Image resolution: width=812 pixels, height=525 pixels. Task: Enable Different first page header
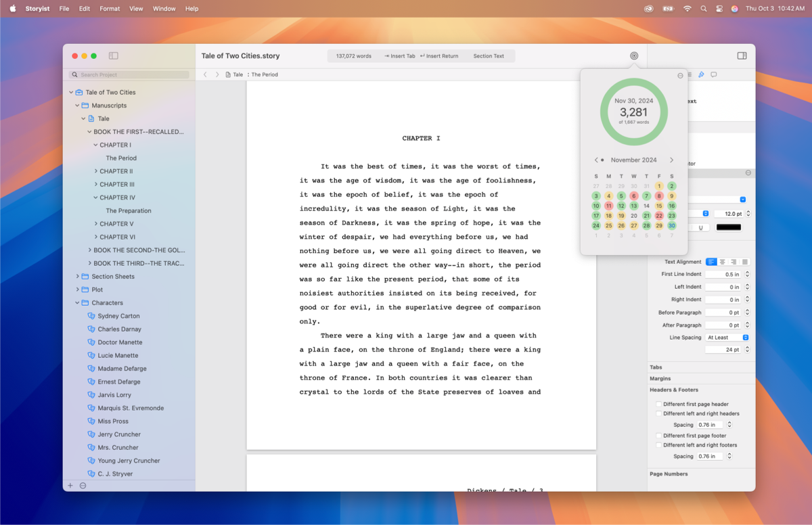[x=658, y=404]
